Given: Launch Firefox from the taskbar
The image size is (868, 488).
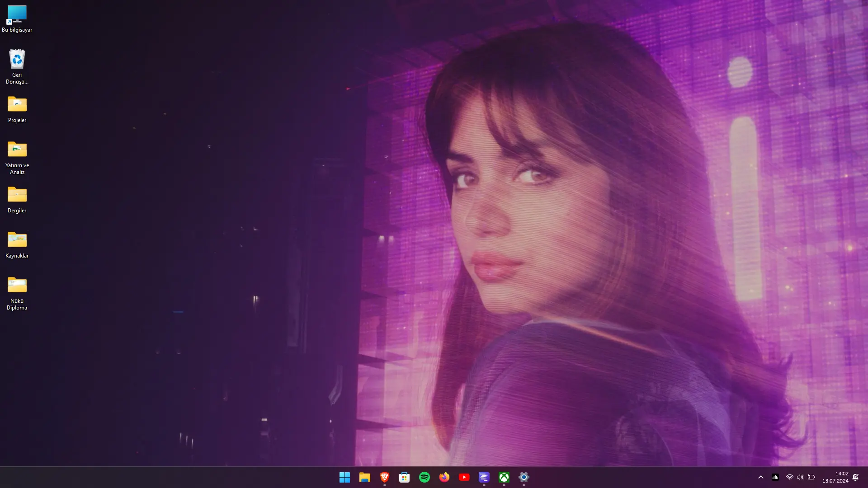Looking at the screenshot, I should (444, 477).
